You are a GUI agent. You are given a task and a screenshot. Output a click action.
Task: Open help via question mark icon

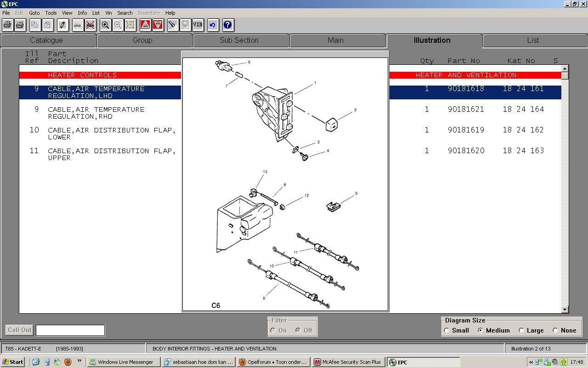(227, 25)
